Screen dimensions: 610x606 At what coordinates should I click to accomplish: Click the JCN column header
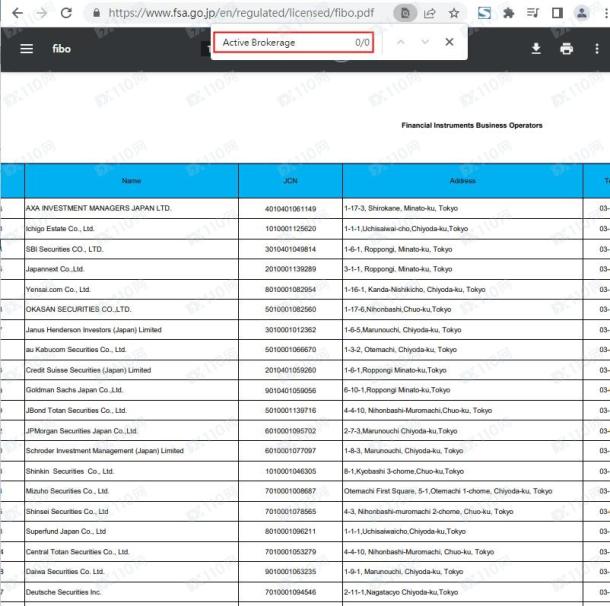(290, 181)
